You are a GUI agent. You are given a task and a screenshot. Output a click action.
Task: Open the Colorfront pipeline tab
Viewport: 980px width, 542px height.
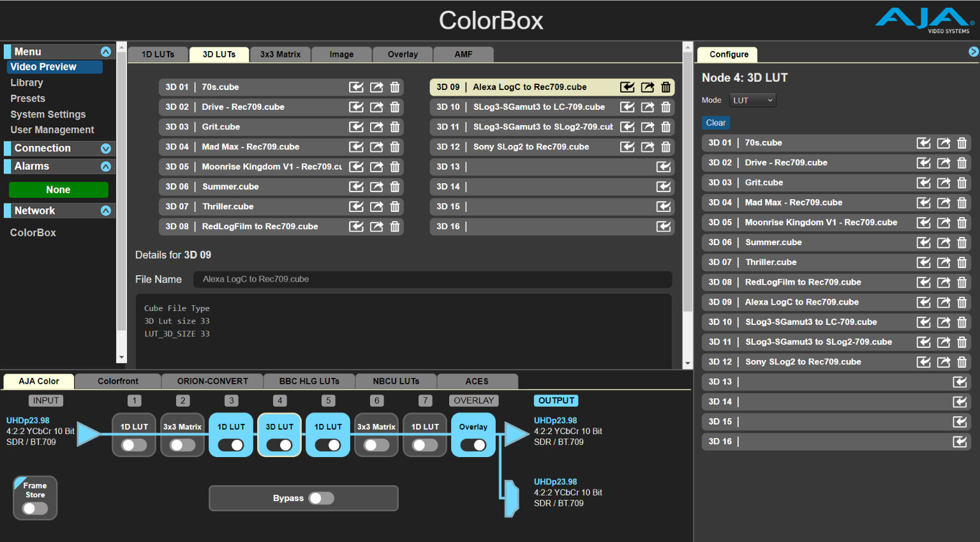117,381
